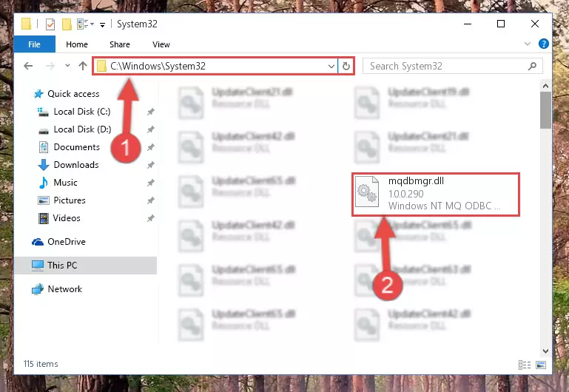
Task: Open the Help question mark icon
Action: pos(543,44)
